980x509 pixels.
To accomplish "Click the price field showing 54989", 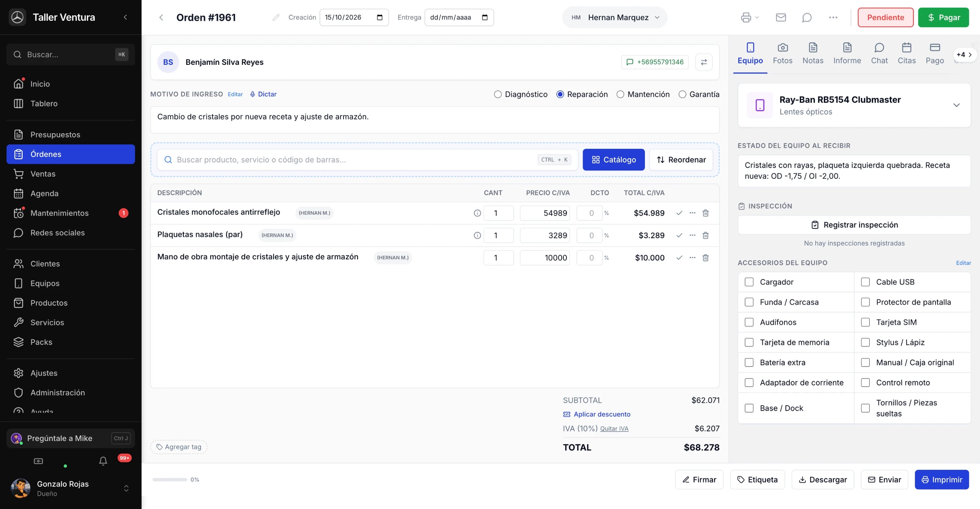I will tap(544, 213).
